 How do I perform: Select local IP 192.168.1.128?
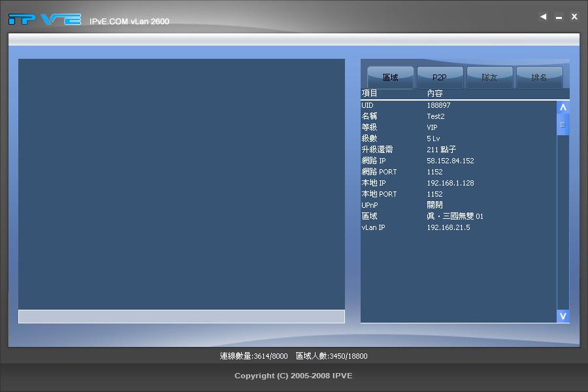pyautogui.click(x=450, y=183)
